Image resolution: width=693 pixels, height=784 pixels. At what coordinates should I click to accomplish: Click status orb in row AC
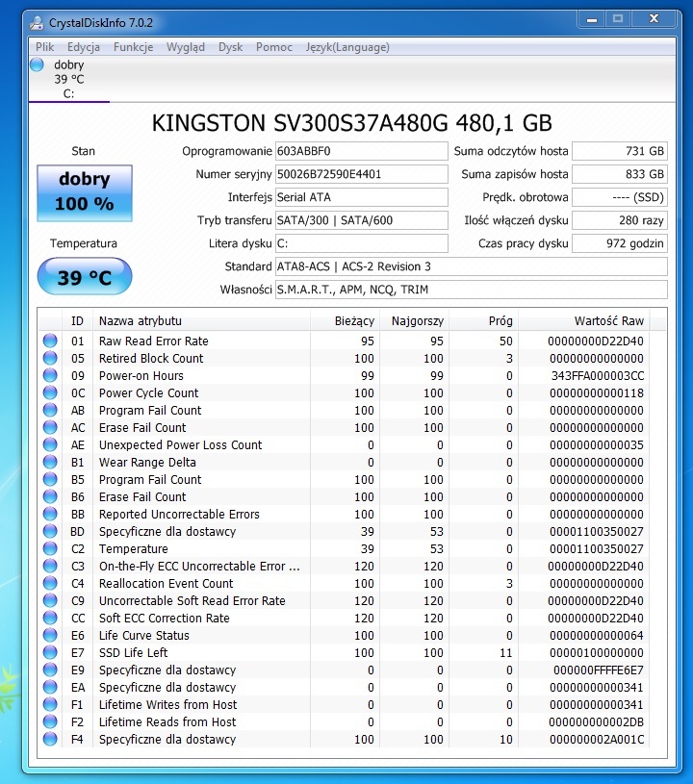(x=50, y=427)
